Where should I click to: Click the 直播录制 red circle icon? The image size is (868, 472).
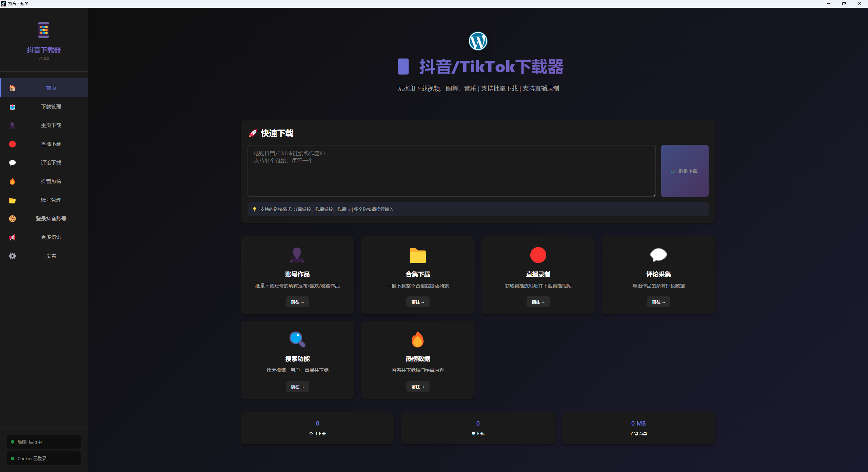[538, 255]
